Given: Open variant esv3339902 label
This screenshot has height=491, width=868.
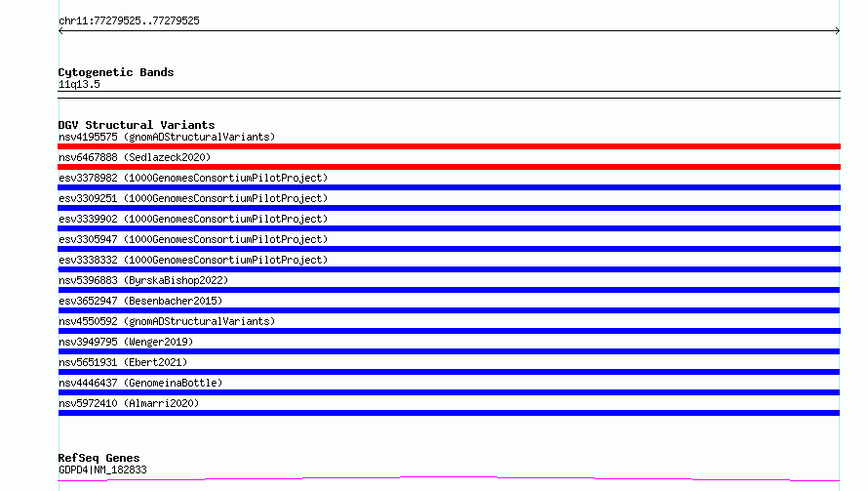Looking at the screenshot, I should pyautogui.click(x=193, y=219).
